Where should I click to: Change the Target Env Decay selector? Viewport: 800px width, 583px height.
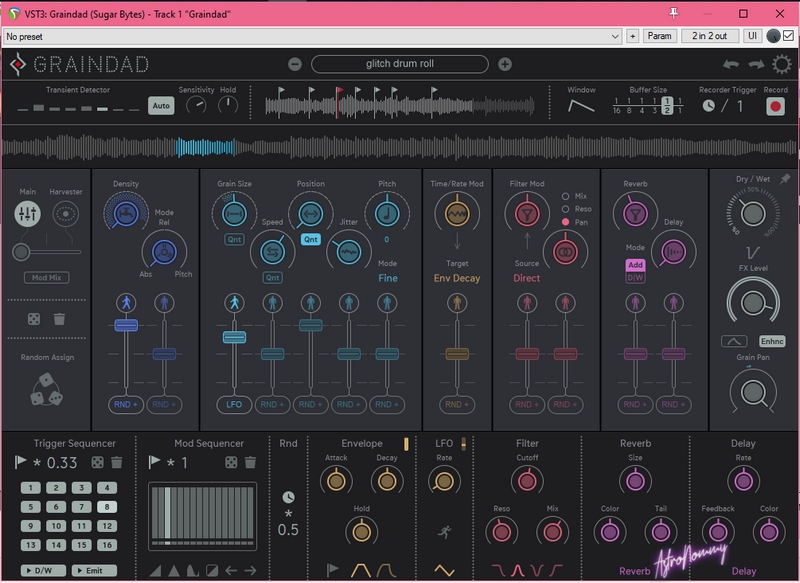[457, 278]
